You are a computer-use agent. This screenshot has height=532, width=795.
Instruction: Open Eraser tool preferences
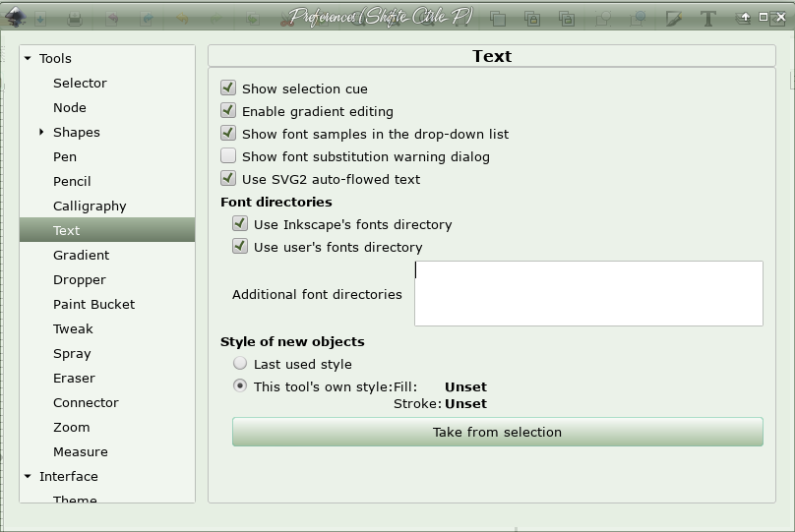click(x=74, y=378)
